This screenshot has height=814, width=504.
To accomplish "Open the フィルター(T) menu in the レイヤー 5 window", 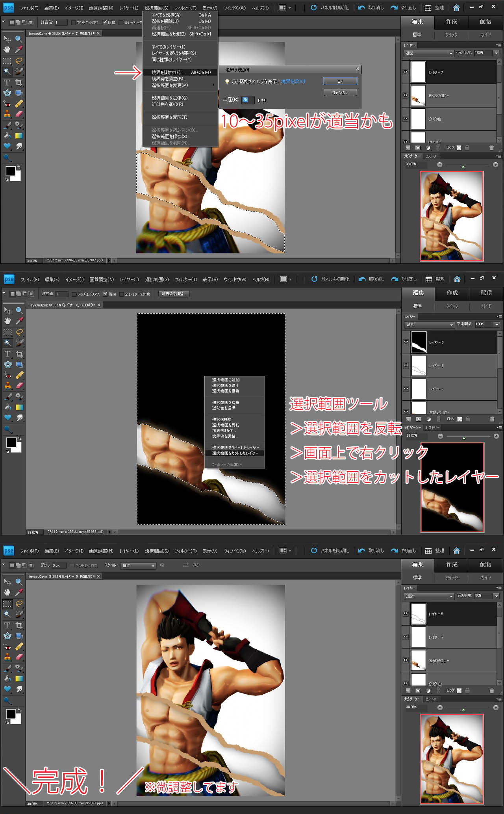I will (x=185, y=551).
